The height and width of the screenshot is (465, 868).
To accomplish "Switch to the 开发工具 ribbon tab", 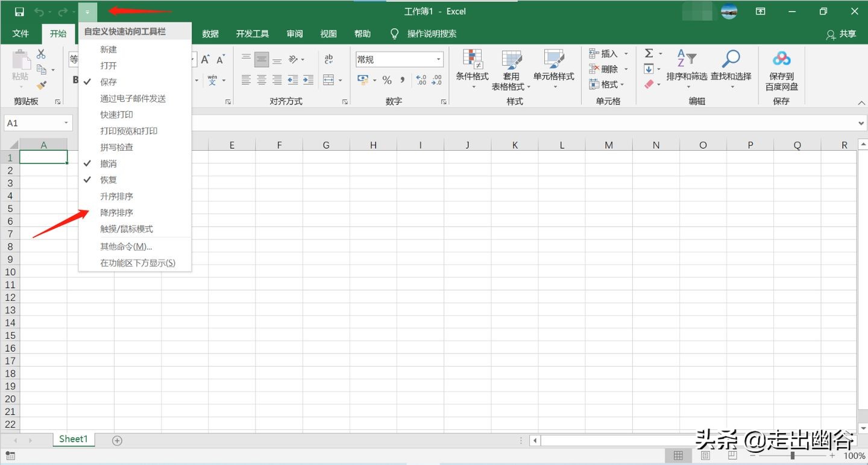I will (253, 34).
